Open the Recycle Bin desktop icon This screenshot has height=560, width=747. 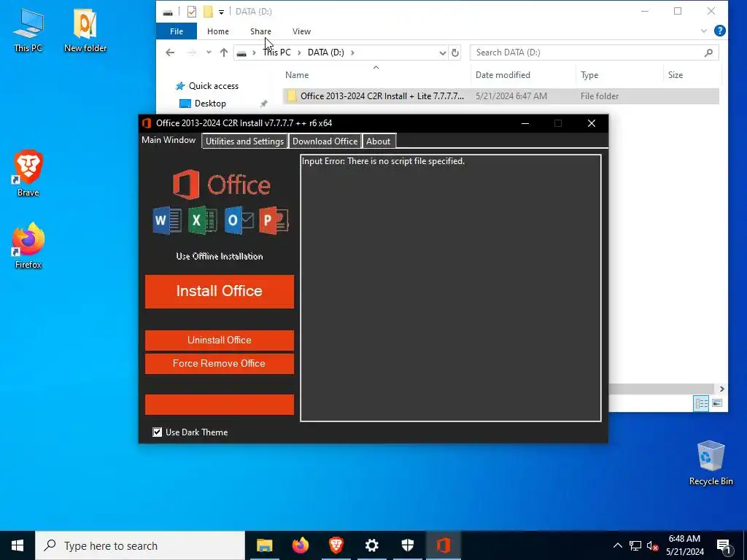[x=711, y=463]
